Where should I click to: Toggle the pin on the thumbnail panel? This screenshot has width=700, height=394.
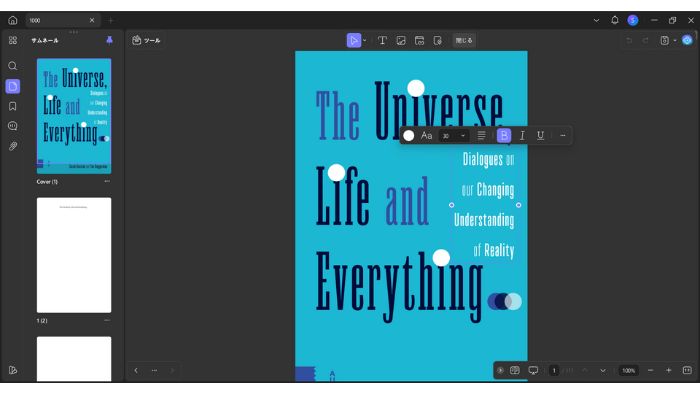click(109, 40)
